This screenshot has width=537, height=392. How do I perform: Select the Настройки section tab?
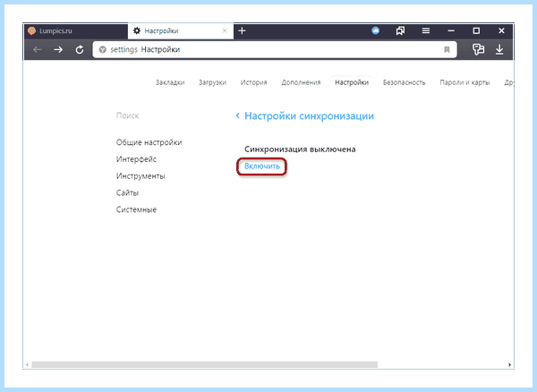click(x=352, y=82)
